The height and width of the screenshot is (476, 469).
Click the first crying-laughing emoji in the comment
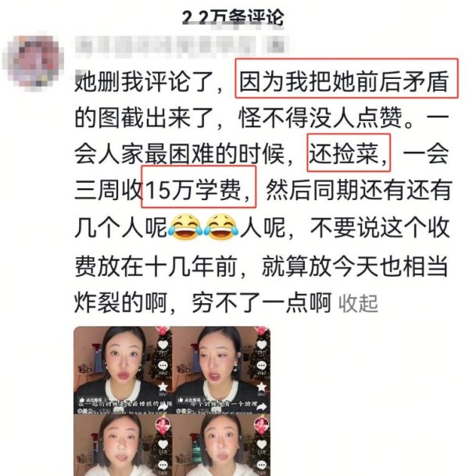(x=185, y=227)
